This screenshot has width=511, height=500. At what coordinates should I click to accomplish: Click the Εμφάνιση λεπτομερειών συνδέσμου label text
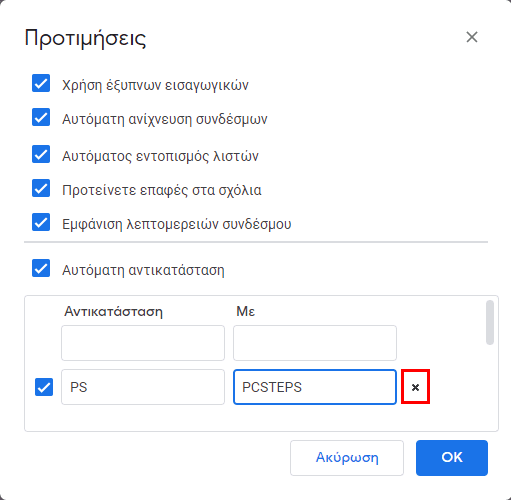(177, 224)
